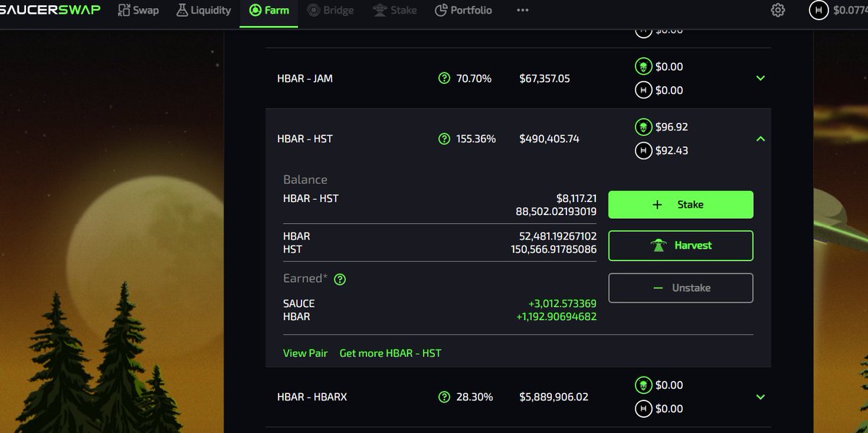Click the HBAR - HBARX pair name

[312, 397]
